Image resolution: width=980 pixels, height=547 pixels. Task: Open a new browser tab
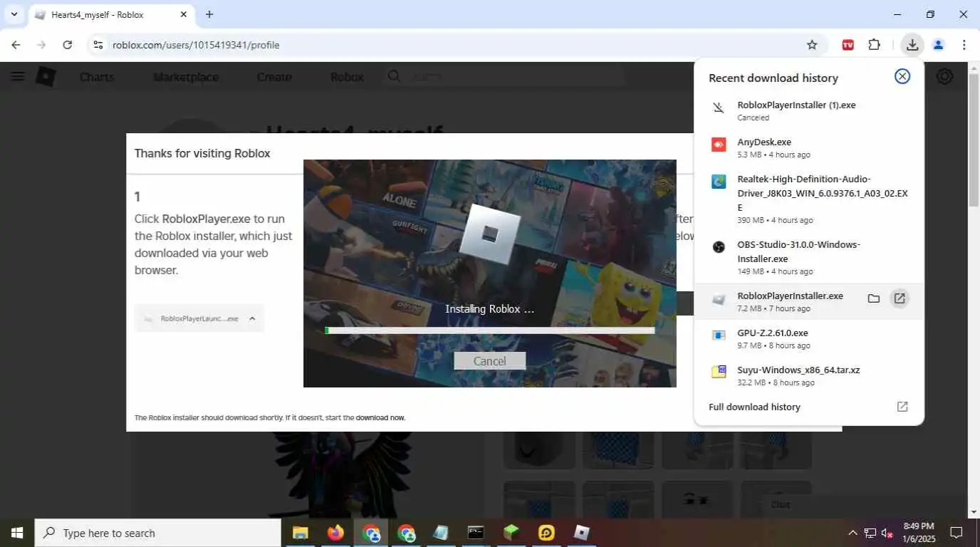(209, 14)
